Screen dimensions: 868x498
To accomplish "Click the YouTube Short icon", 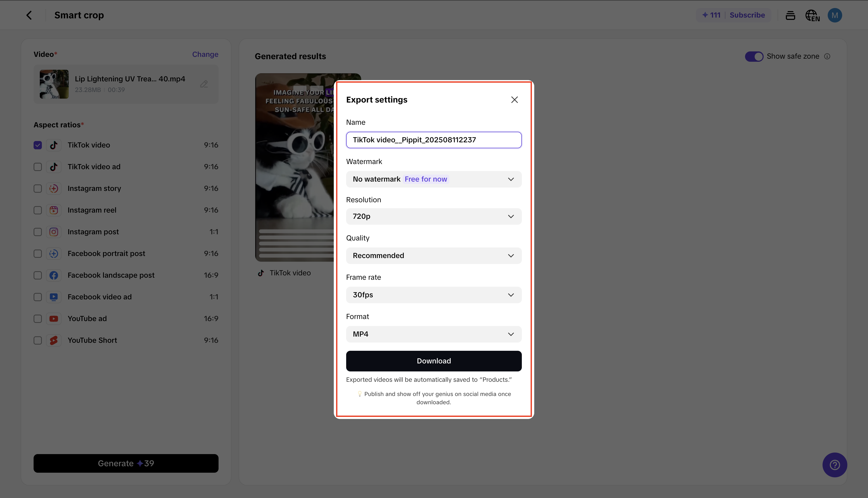I will click(x=54, y=340).
